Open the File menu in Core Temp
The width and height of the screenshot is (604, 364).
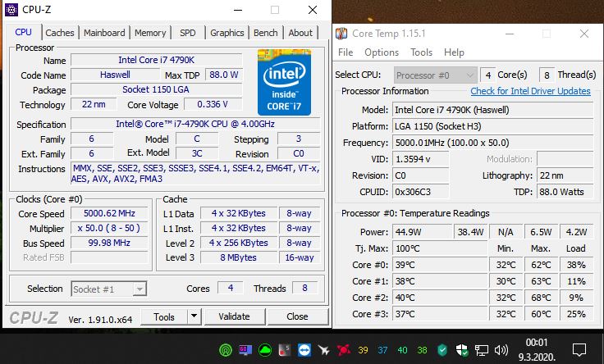(345, 52)
